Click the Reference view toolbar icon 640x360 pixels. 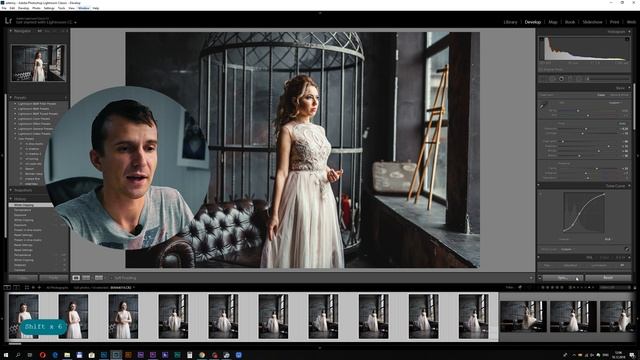[86, 278]
